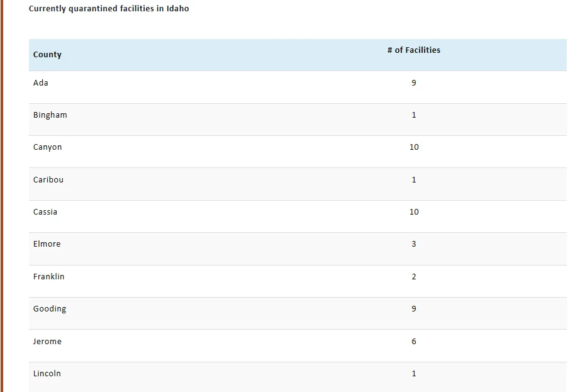The image size is (568, 392).
Task: Click the facilities value 2 in Franklin row
Action: (414, 277)
